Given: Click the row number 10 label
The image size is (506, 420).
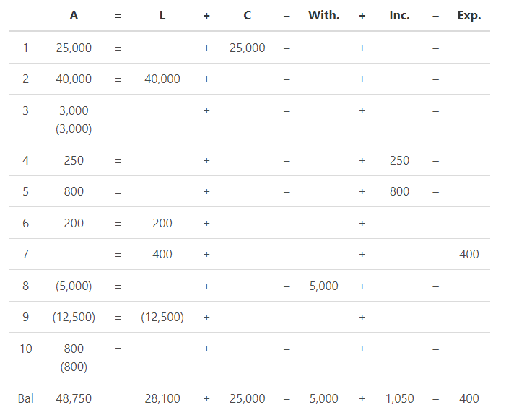Looking at the screenshot, I should [x=25, y=349].
